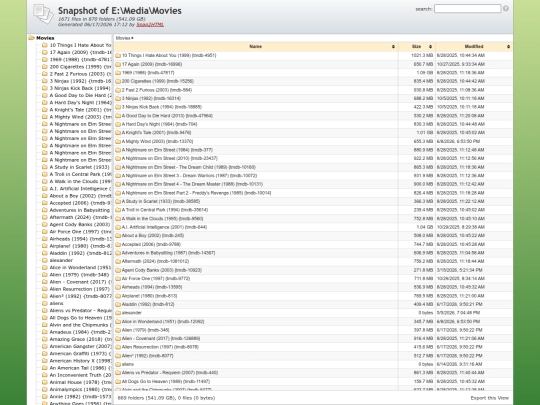Select American Gangster (2007) in folder tree
The width and height of the screenshot is (540, 405).
click(80, 346)
